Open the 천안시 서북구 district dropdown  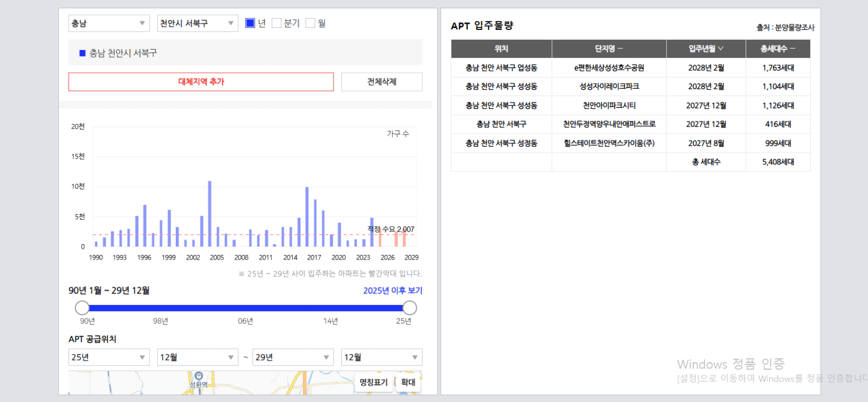pos(197,23)
